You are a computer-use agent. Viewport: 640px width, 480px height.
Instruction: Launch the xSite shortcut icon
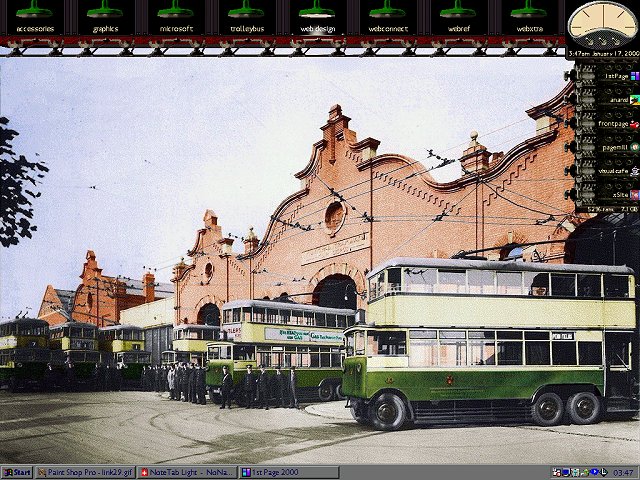tap(635, 195)
